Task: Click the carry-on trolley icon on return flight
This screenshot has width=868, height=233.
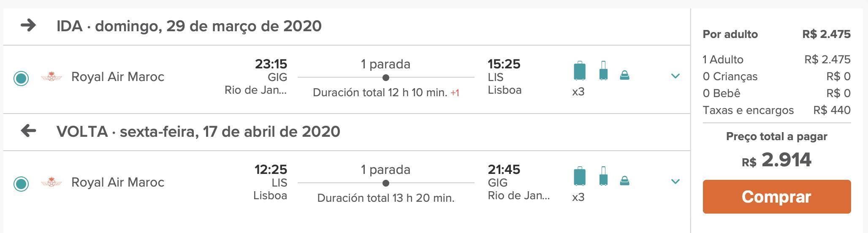Action: 603,176
